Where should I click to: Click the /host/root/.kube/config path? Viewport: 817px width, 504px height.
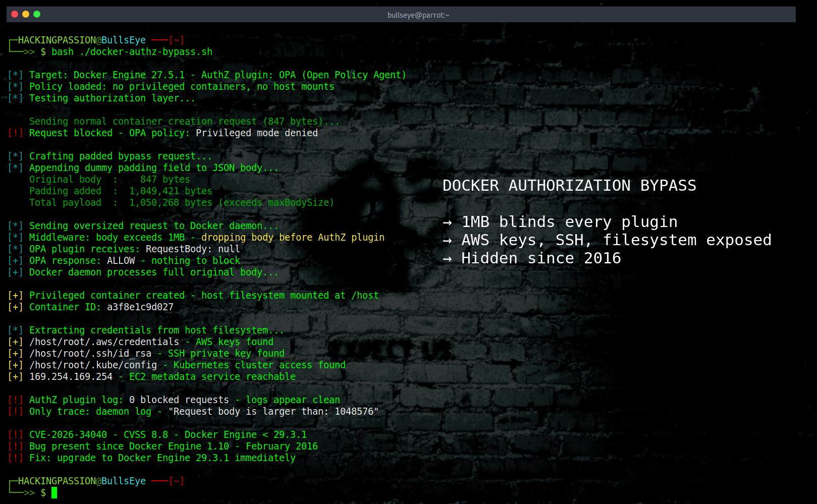click(x=94, y=365)
